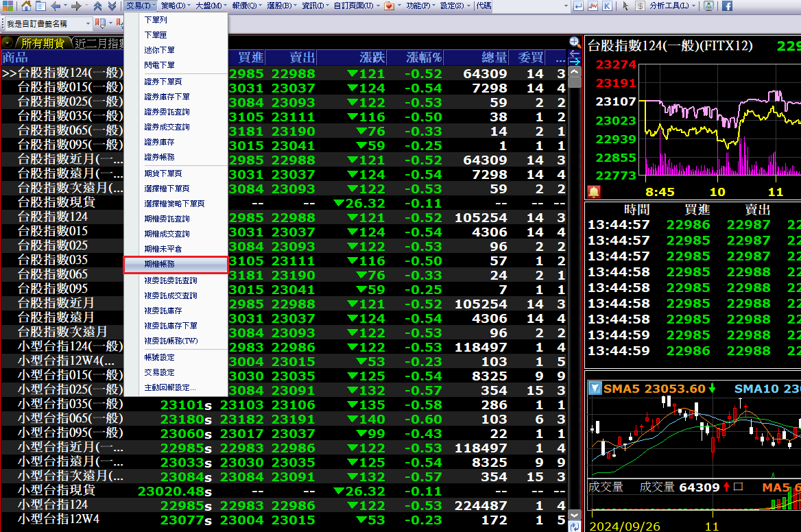Screen dimensions: 801x532
Task: Expand the SMA indicator dropdown on candlestick chart
Action: tap(594, 389)
